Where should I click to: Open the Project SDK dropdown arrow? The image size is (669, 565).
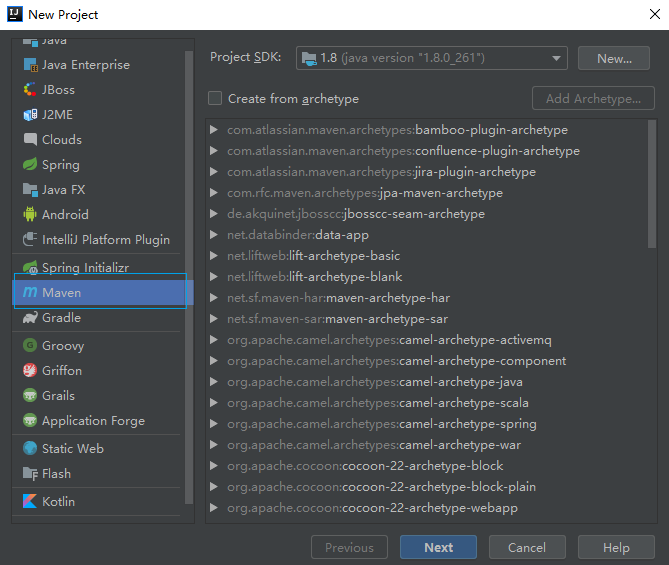click(556, 58)
